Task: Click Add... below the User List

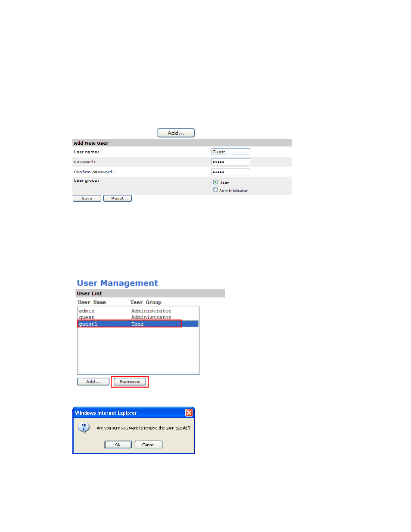Action: pyautogui.click(x=93, y=382)
